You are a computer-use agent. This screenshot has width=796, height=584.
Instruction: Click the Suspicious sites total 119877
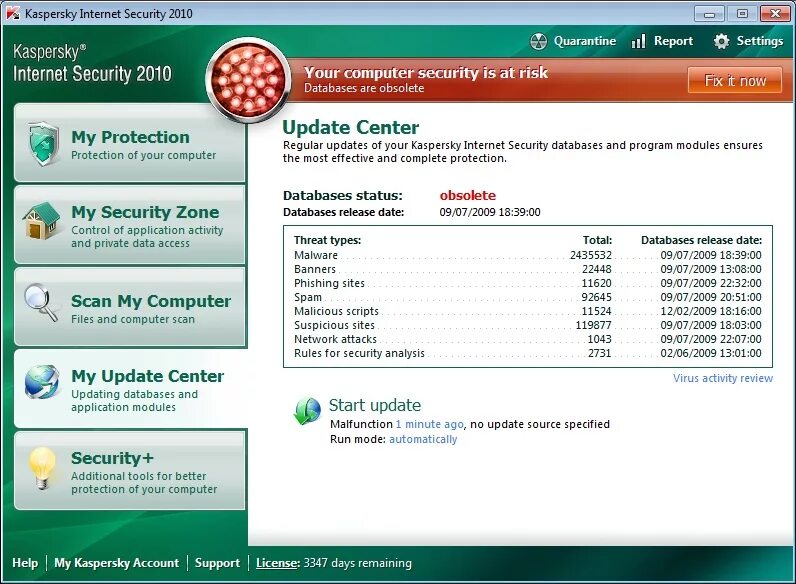(x=593, y=325)
